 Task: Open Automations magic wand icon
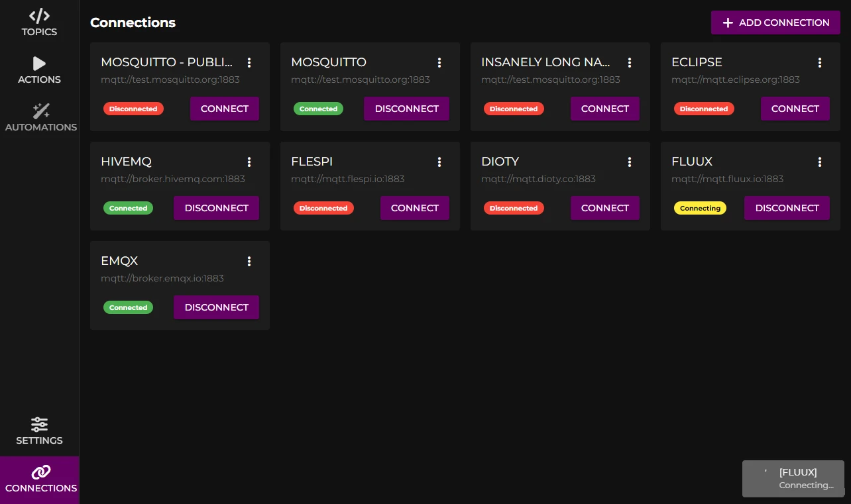[x=41, y=111]
